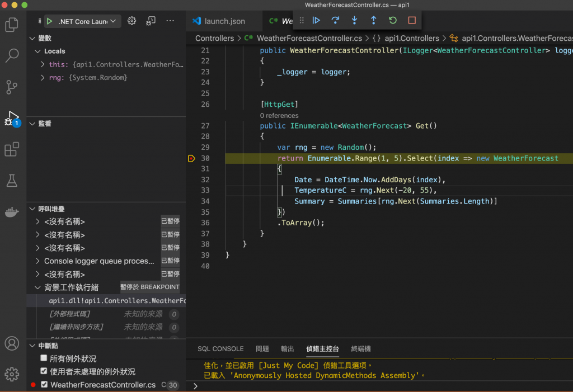Switch to the SQL CONSOLE panel tab
Screen dimensions: 573x392
pyautogui.click(x=220, y=348)
